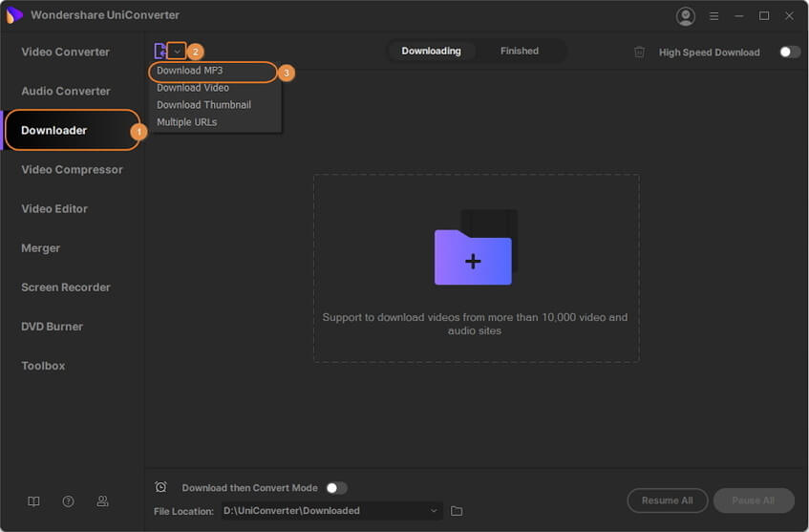Select Downloader in sidebar
This screenshot has height=532, width=809.
tap(73, 131)
